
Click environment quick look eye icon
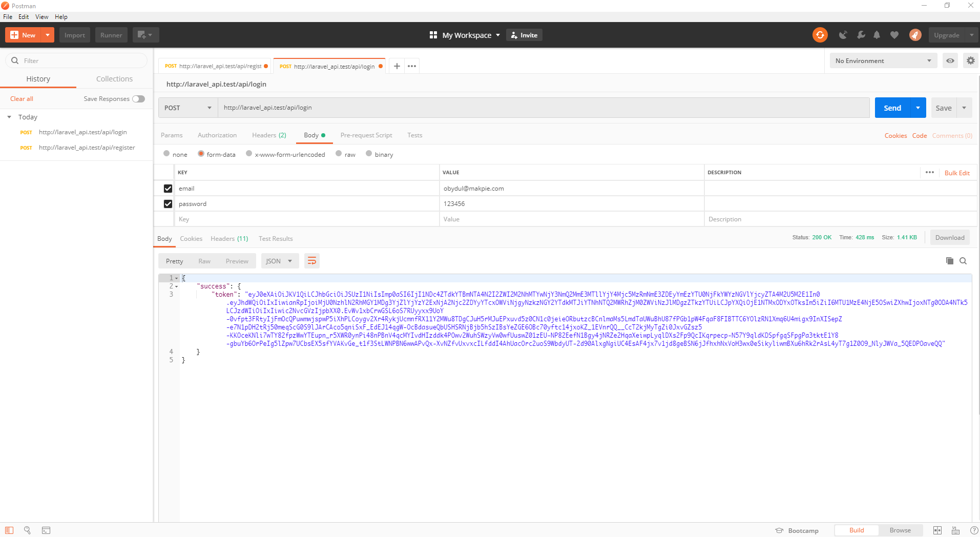950,60
